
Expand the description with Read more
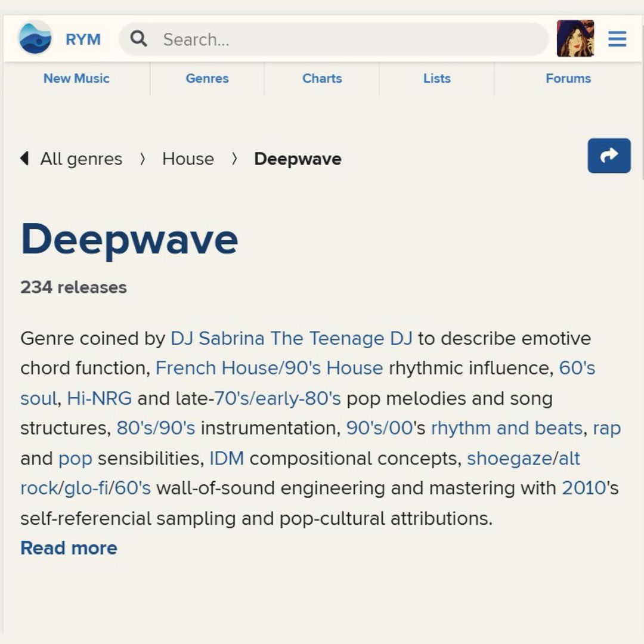click(x=69, y=548)
